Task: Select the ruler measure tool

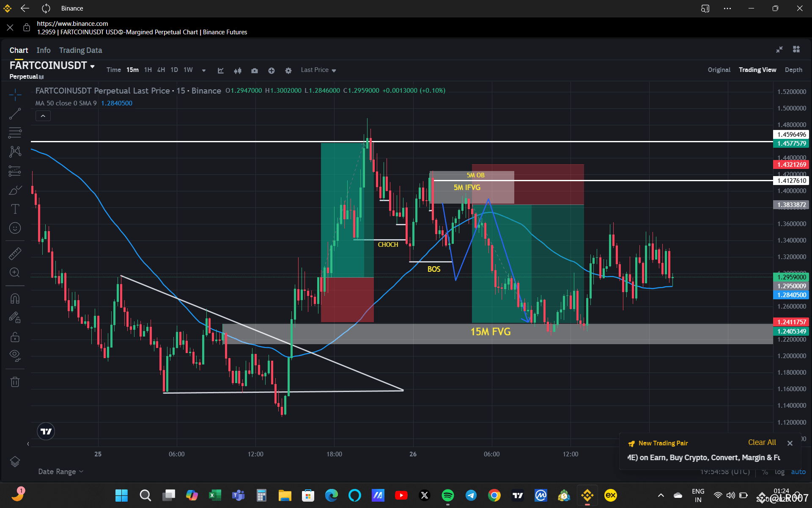Action: point(15,254)
